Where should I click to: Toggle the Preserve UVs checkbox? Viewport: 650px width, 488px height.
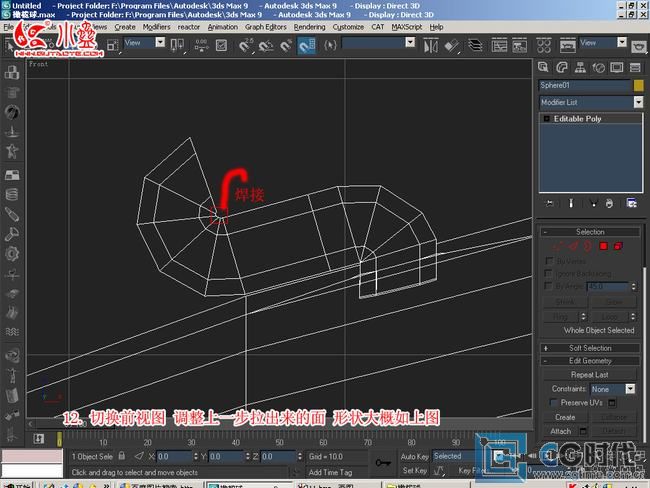click(553, 402)
